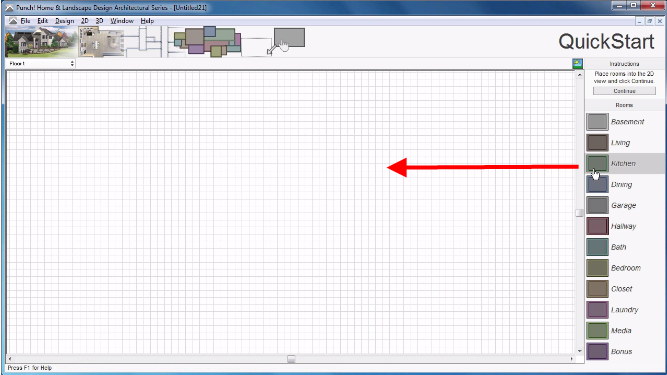
Task: Click the vertical scrollbar down arrow
Action: click(579, 351)
